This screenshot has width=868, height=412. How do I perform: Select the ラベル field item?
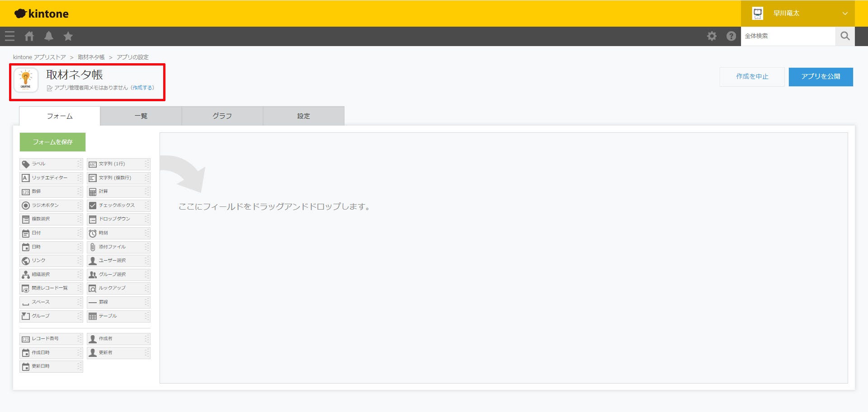(51, 164)
